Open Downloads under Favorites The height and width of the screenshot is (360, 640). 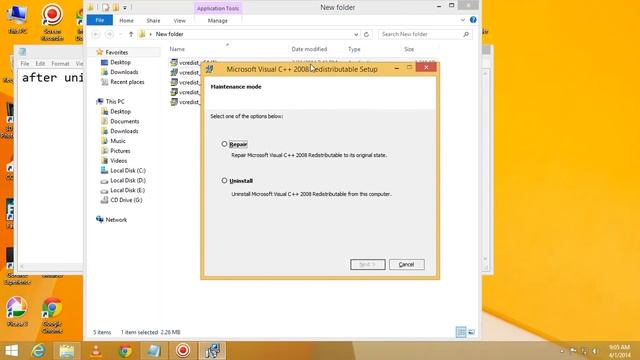pyautogui.click(x=124, y=72)
